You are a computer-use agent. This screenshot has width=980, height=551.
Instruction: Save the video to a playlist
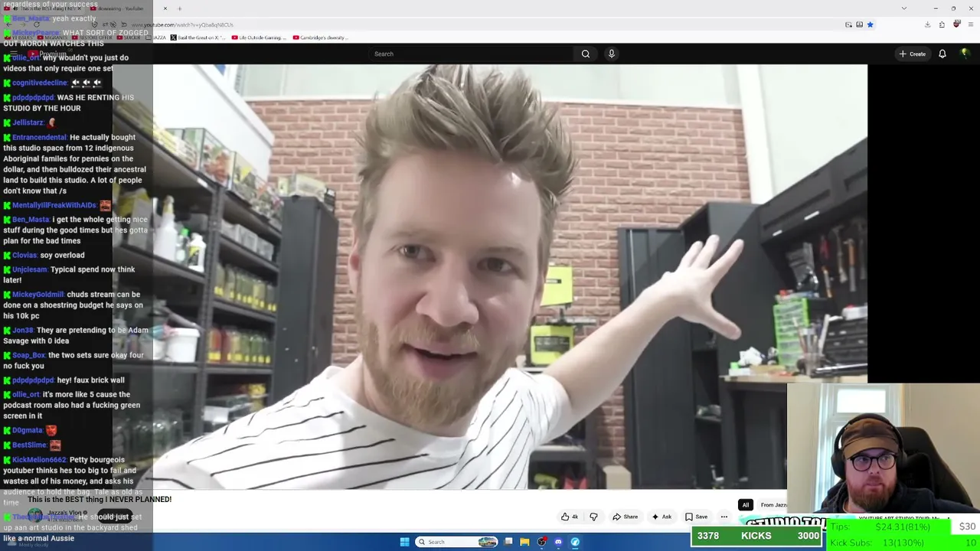coord(697,517)
